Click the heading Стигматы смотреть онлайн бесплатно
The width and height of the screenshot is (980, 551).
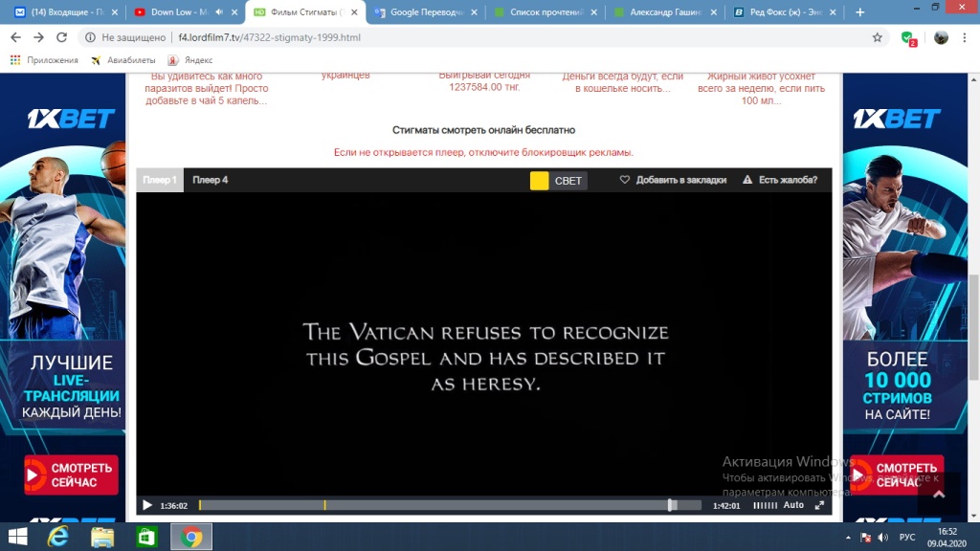click(x=483, y=130)
